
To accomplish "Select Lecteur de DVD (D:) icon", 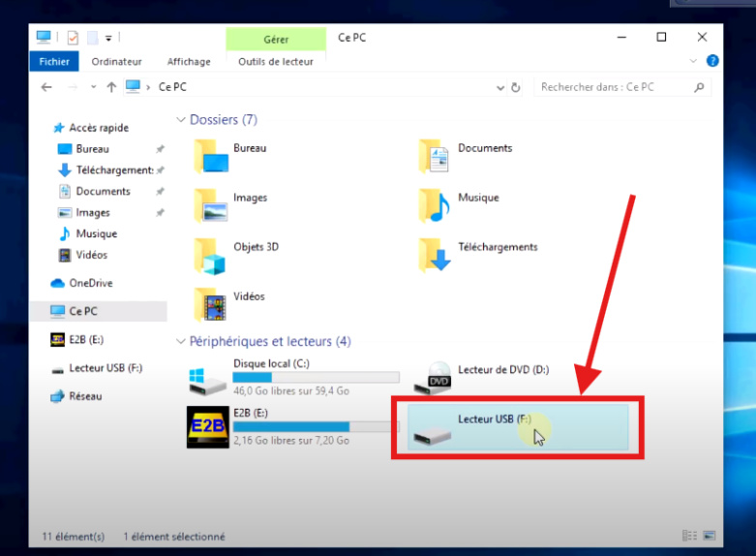I will point(433,378).
